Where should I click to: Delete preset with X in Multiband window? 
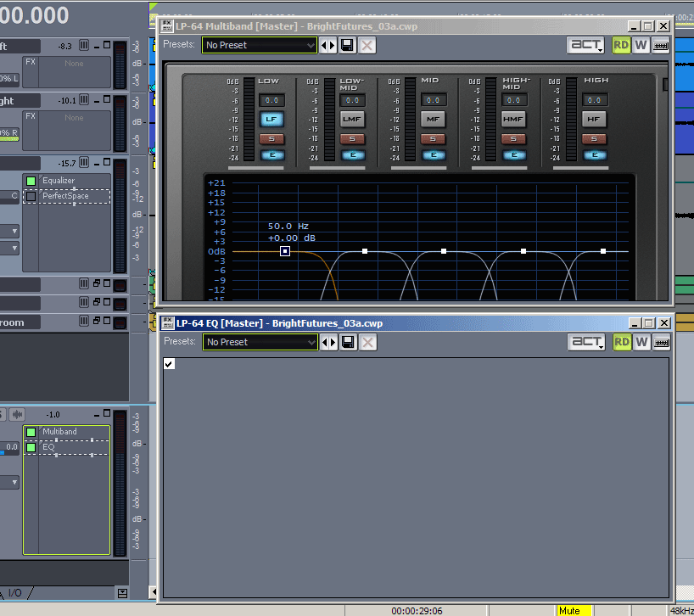point(367,45)
